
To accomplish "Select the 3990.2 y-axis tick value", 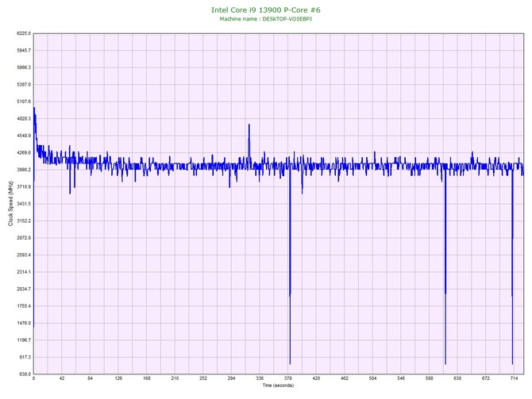I will pyautogui.click(x=24, y=170).
